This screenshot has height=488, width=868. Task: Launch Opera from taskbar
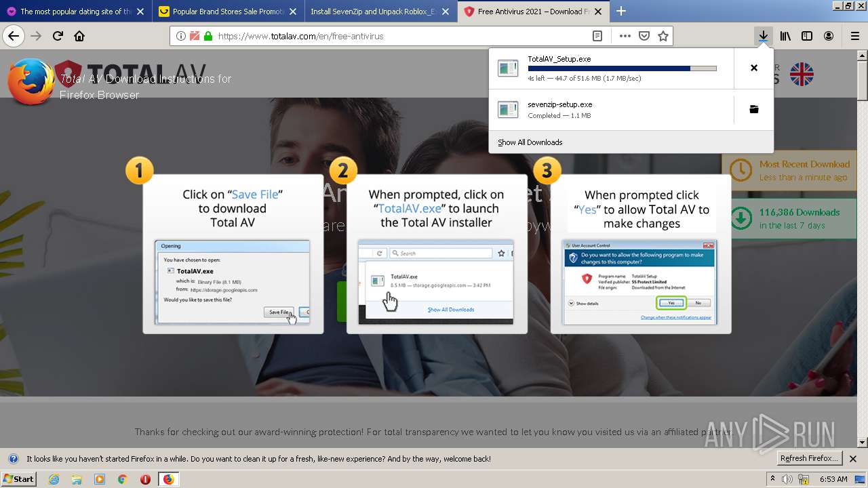click(x=145, y=479)
